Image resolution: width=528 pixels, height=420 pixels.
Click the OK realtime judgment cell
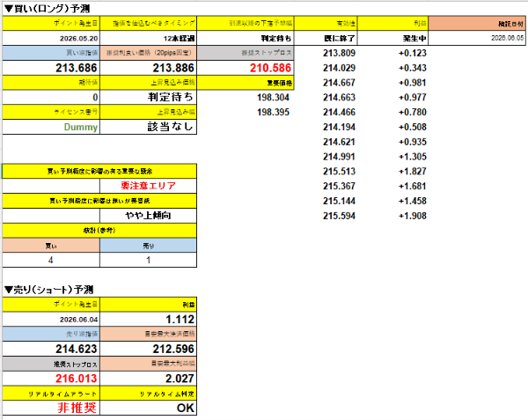coord(149,408)
